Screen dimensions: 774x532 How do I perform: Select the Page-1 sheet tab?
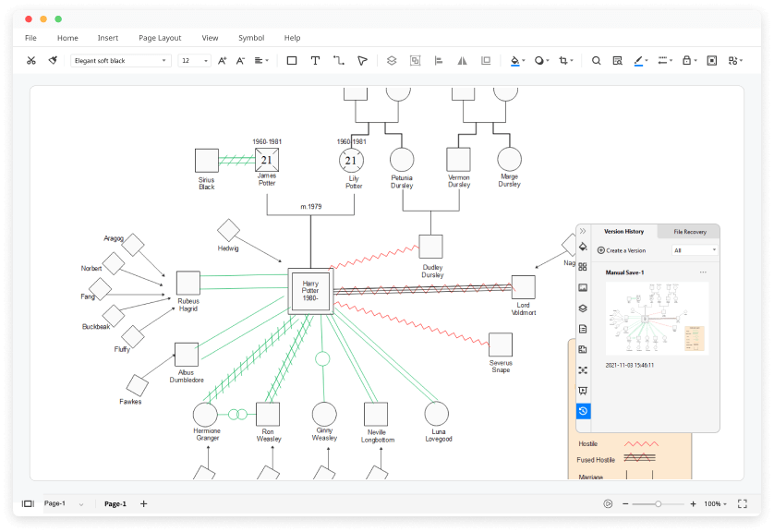coord(115,503)
